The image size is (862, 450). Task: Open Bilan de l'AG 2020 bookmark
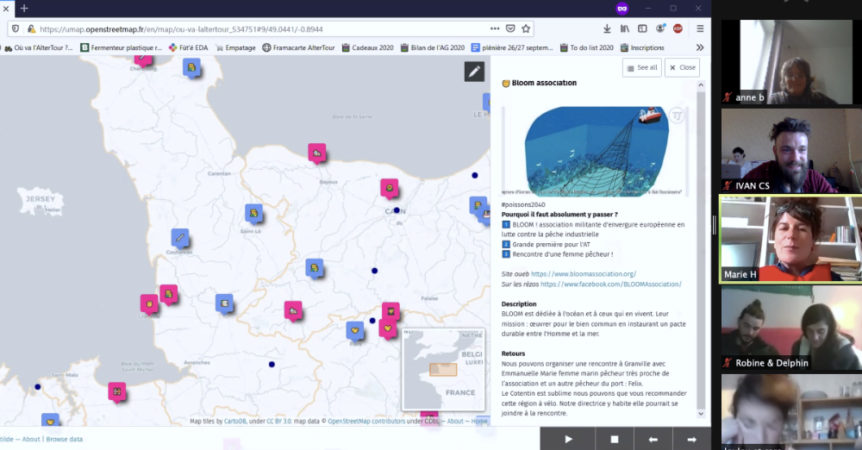click(433, 48)
